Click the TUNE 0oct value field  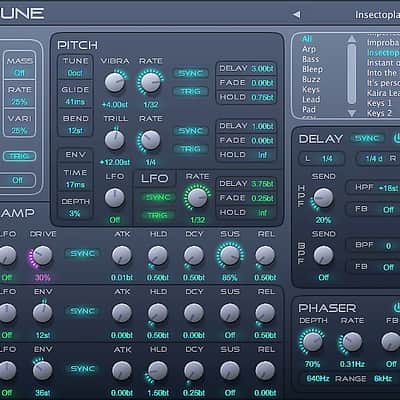pos(75,73)
